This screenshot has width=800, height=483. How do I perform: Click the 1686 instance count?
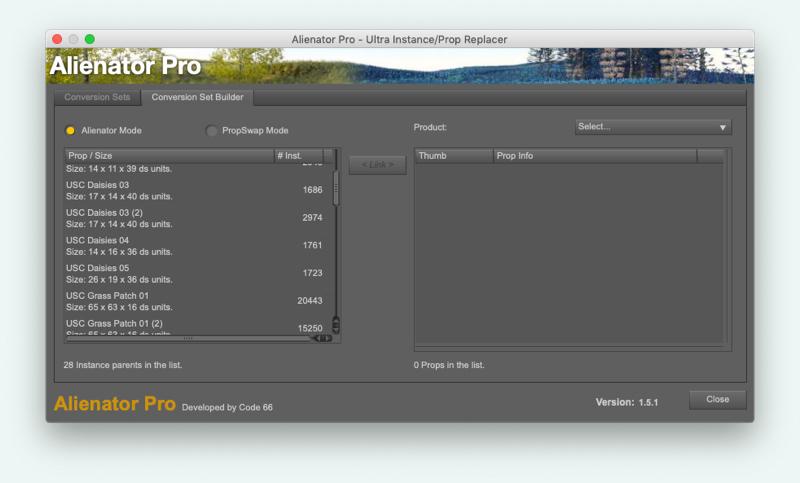pyautogui.click(x=312, y=190)
